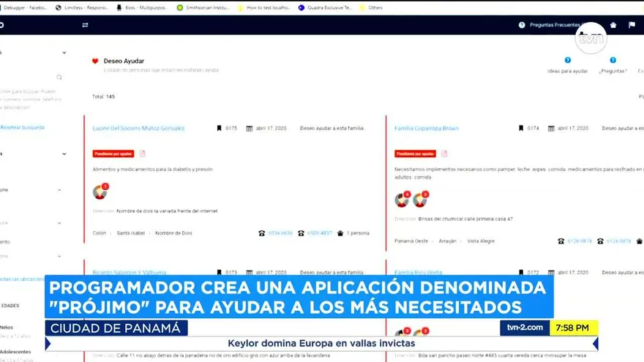Click Resetear busqueda link in sidebar
This screenshot has height=362, width=644.
[x=22, y=128]
